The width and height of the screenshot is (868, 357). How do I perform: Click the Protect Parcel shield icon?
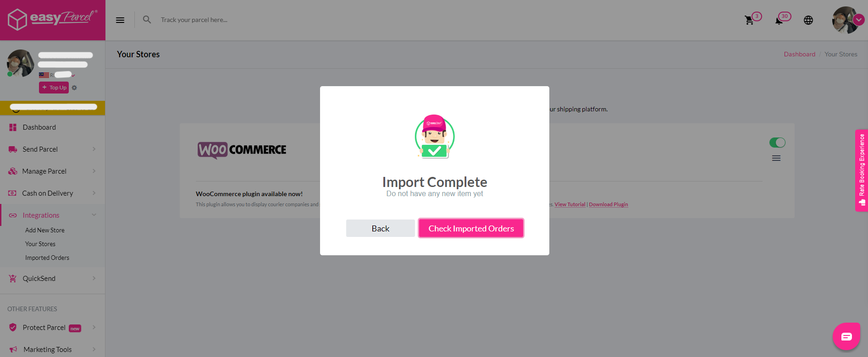(x=13, y=327)
